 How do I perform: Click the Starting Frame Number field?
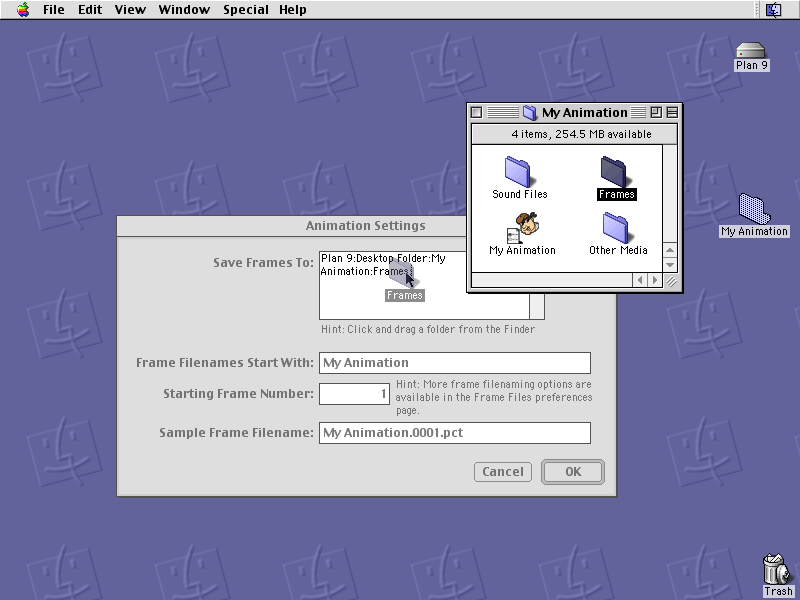[354, 394]
